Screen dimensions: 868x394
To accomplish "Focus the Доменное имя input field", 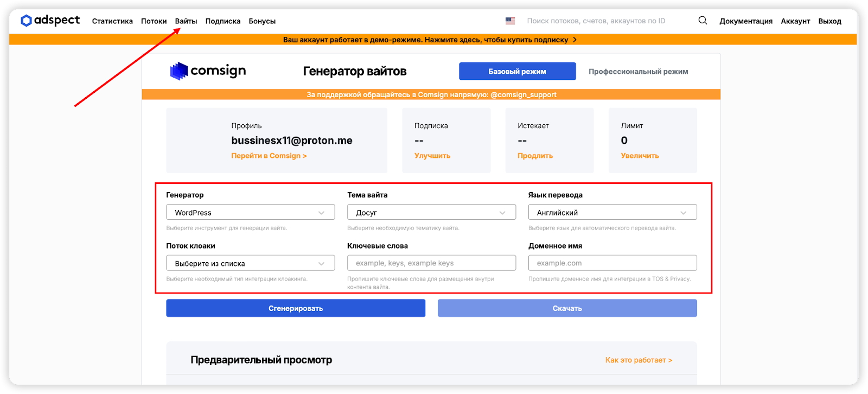I will click(612, 263).
